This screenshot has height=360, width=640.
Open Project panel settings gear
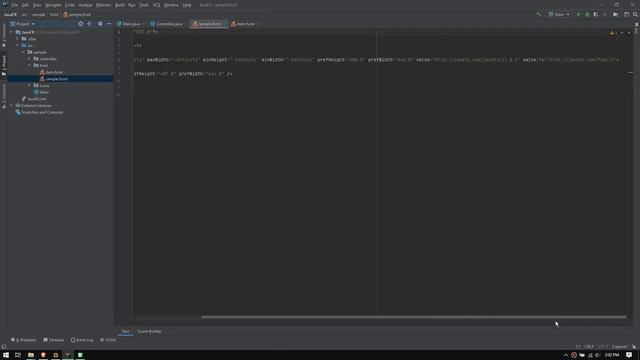pos(100,24)
